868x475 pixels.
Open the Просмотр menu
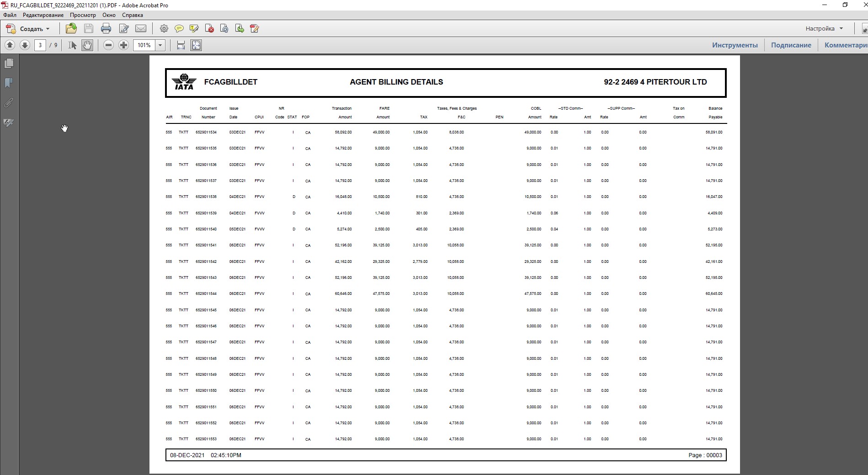(x=83, y=15)
